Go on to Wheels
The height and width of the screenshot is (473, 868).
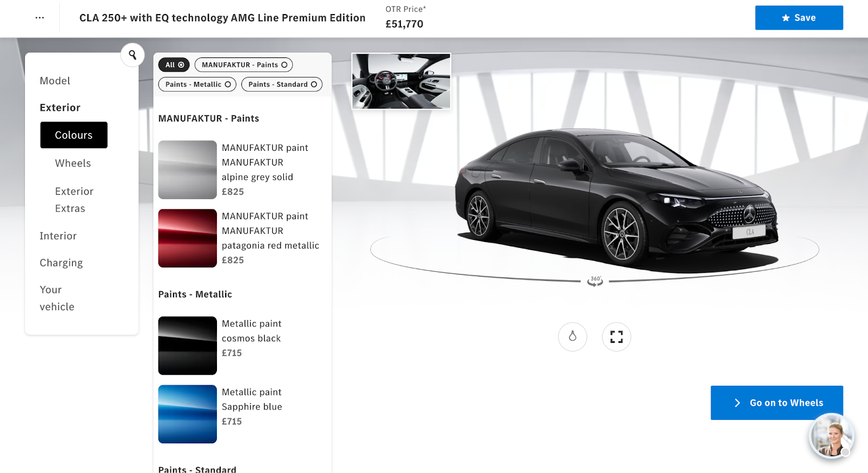(x=776, y=402)
